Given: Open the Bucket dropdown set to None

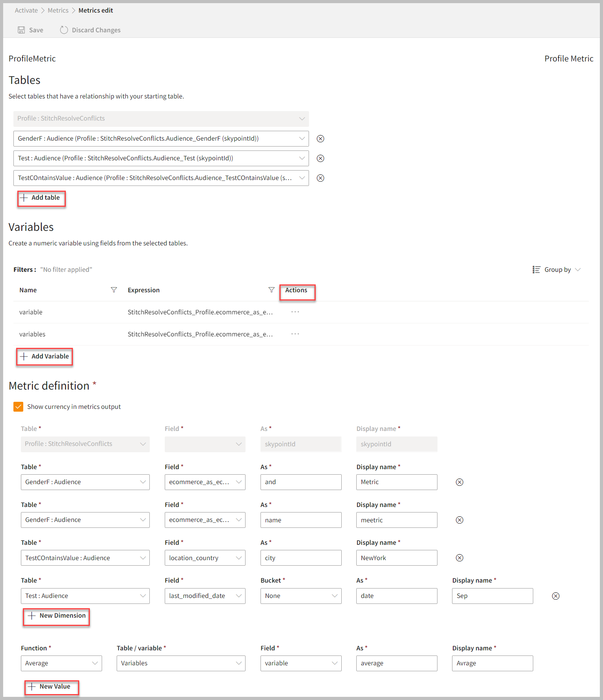Looking at the screenshot, I should [x=301, y=596].
